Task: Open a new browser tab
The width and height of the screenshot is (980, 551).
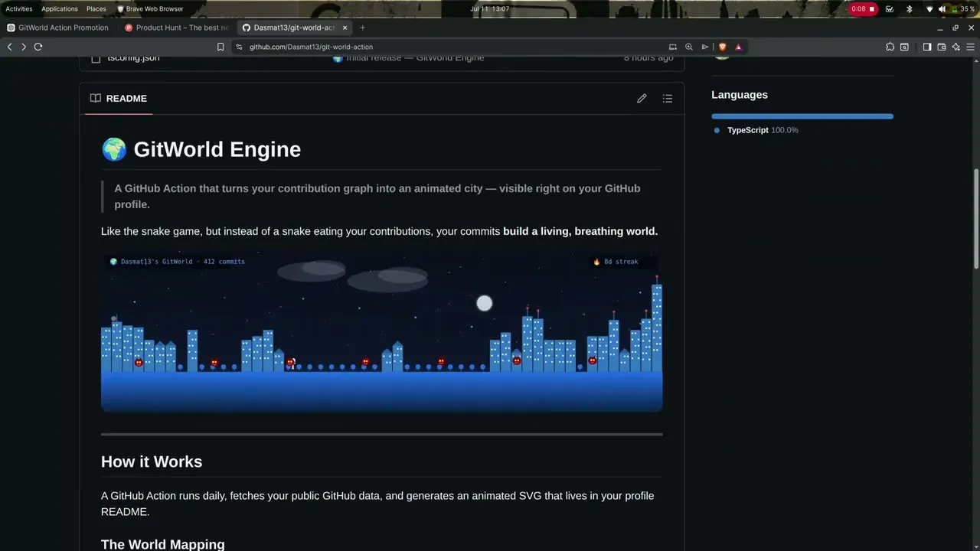Action: [363, 28]
